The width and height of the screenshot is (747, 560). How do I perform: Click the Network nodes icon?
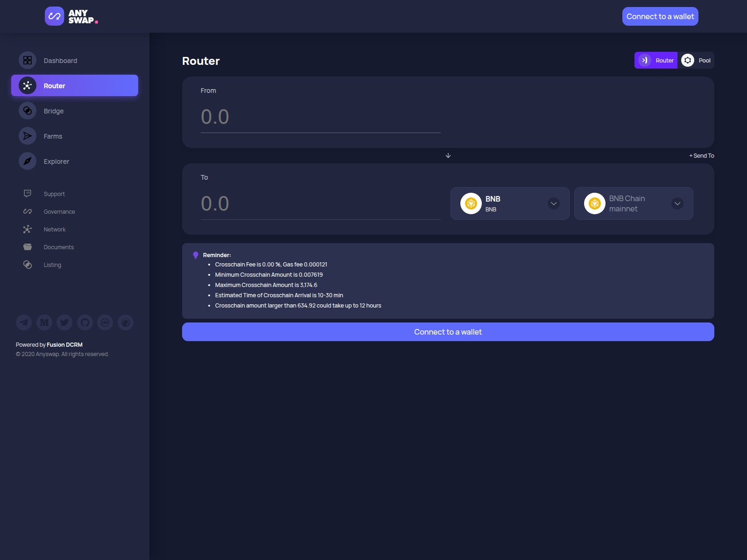tap(28, 229)
